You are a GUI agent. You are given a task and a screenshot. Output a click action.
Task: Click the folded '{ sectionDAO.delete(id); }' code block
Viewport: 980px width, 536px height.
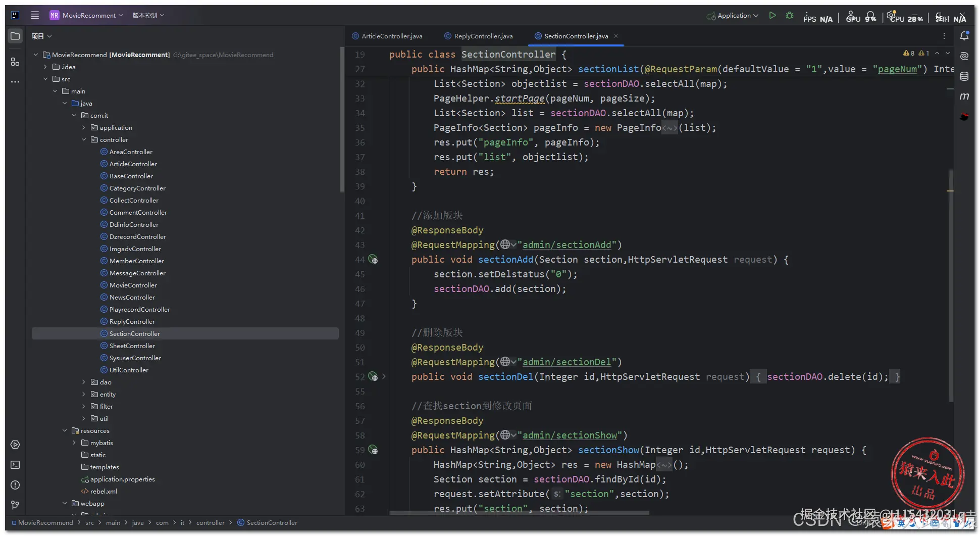click(826, 376)
